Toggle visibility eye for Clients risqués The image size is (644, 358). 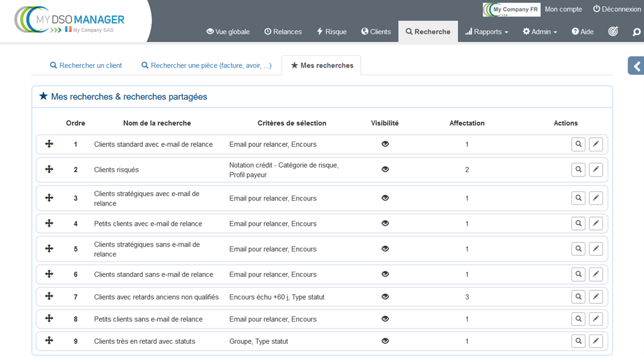(385, 170)
